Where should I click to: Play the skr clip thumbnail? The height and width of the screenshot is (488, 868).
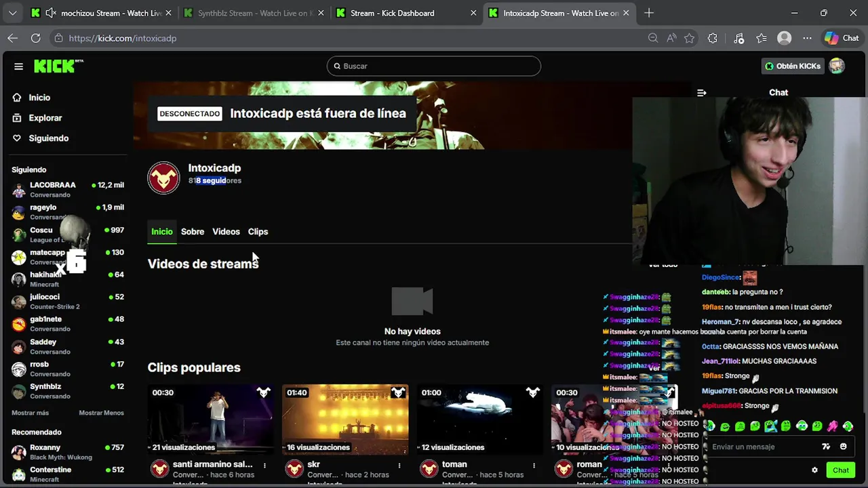[345, 420]
